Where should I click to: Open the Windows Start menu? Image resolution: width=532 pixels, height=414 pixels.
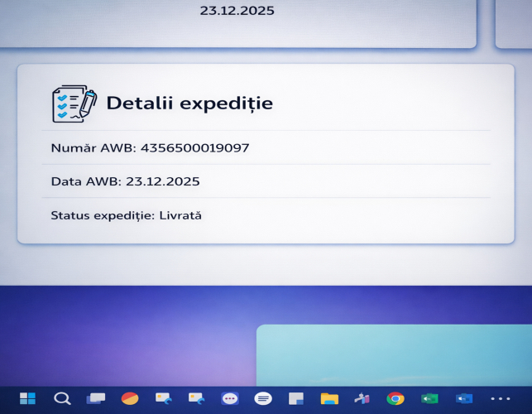click(x=27, y=398)
